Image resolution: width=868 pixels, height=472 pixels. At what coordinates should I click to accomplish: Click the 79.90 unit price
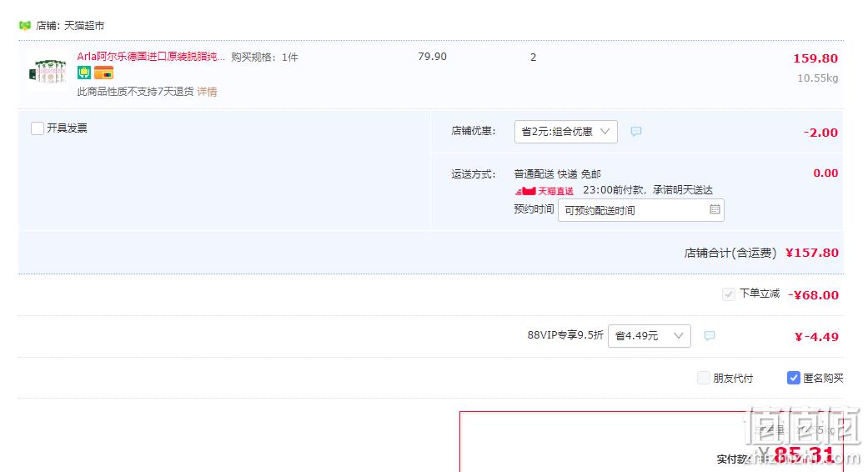pos(433,57)
